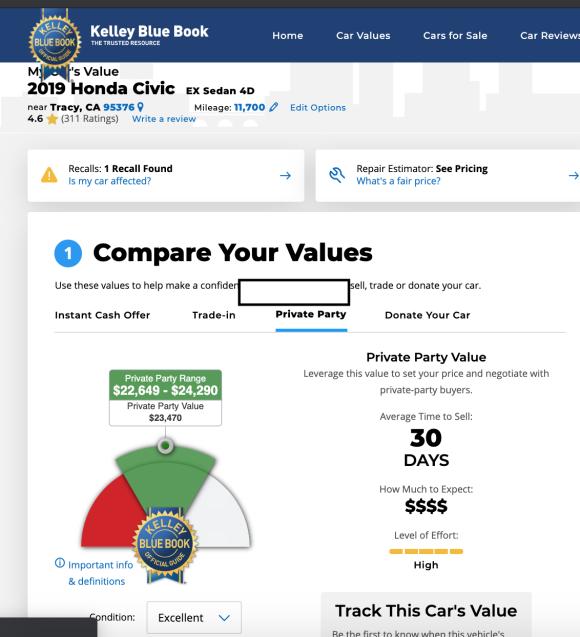Click the arrow on the Recalls card

[x=286, y=176]
